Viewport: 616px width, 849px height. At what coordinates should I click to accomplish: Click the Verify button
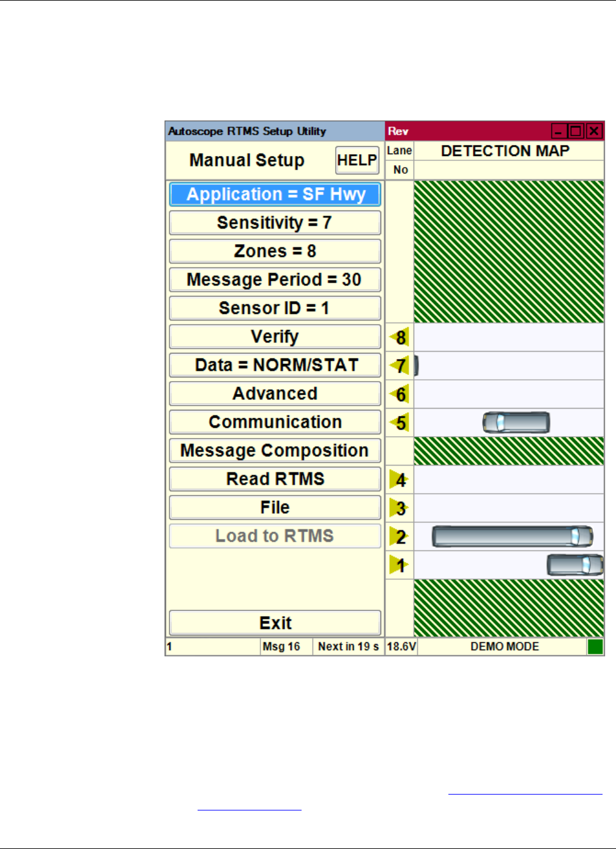point(275,336)
